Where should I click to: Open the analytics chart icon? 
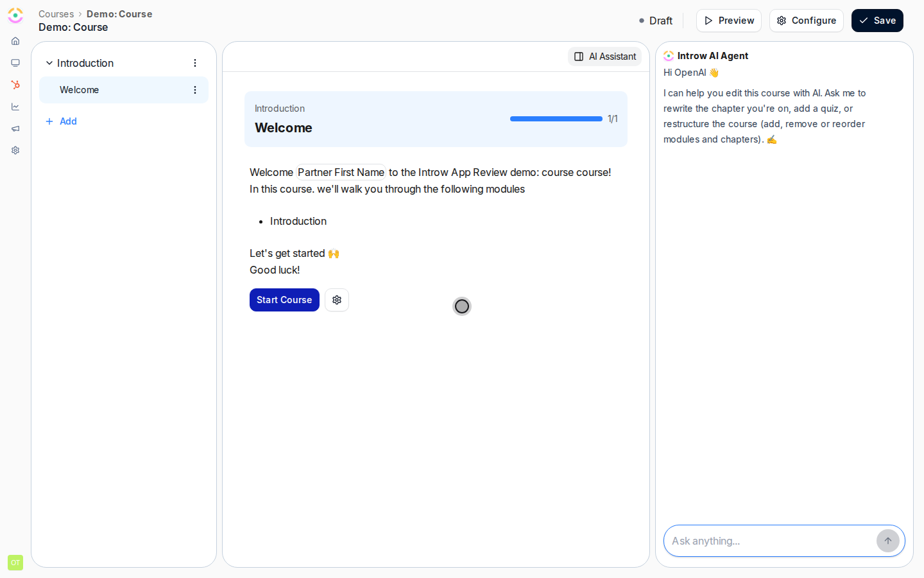15,107
